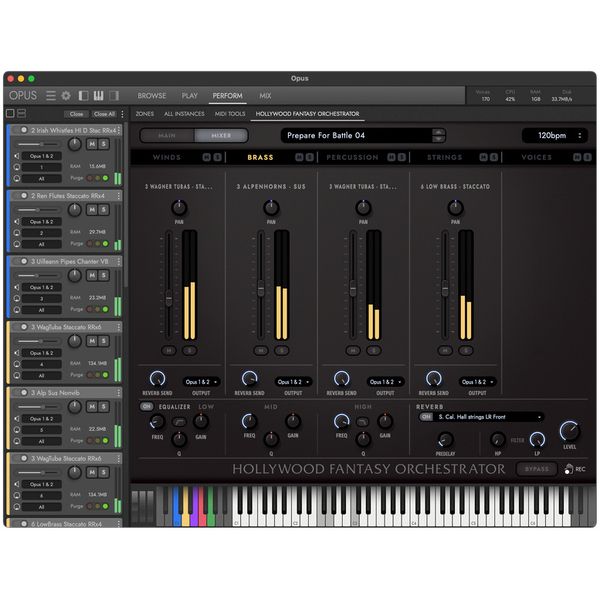Step to the previous preset with the up arrow
600x600 pixels.
[x=439, y=132]
